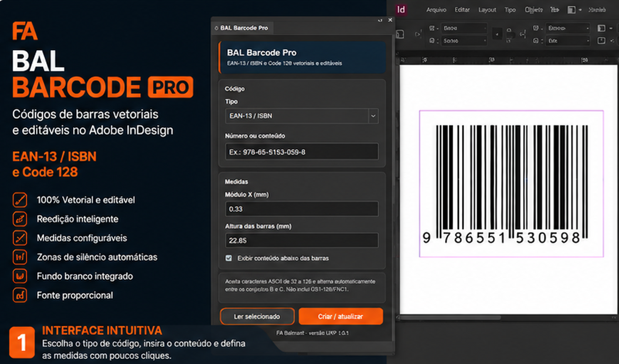Open the upper-right dropdown field in InDesign control bar
Viewport: 619px width, 364px height.
[568, 28]
